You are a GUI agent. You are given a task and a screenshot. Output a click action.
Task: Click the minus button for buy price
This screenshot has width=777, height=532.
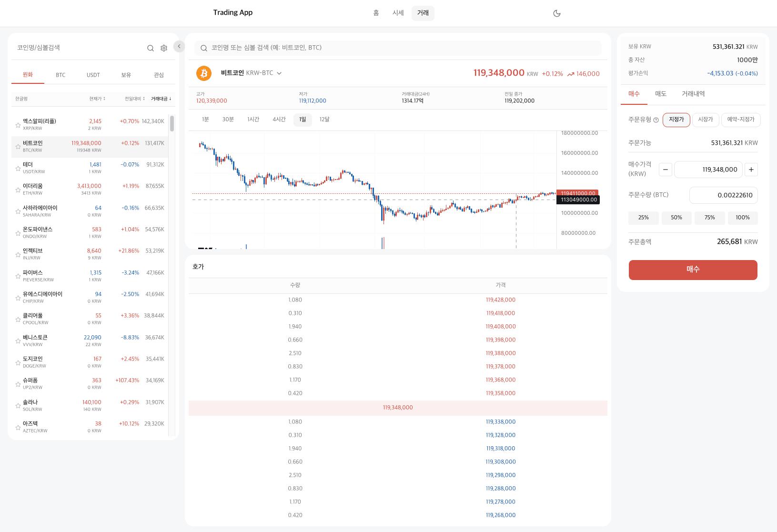point(666,170)
